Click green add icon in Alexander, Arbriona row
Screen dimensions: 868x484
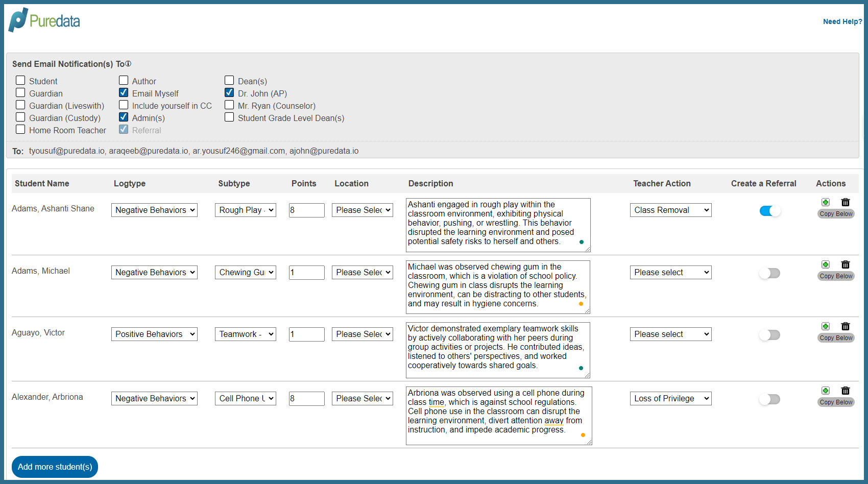(x=826, y=391)
